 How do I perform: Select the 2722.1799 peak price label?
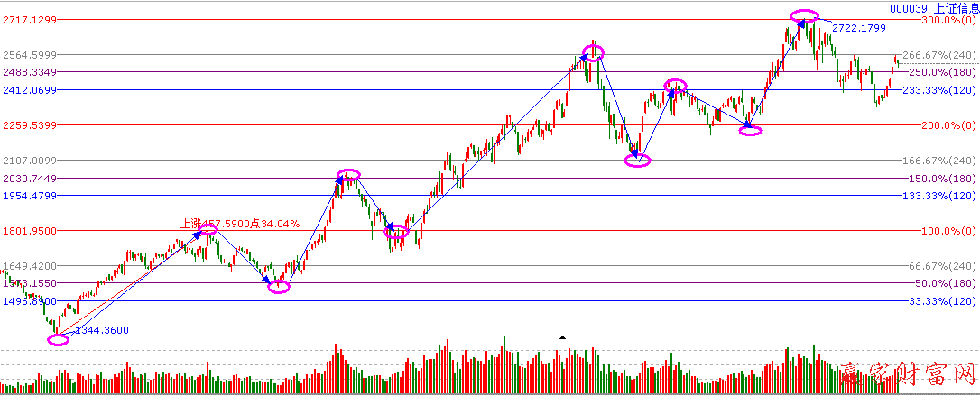tap(858, 29)
